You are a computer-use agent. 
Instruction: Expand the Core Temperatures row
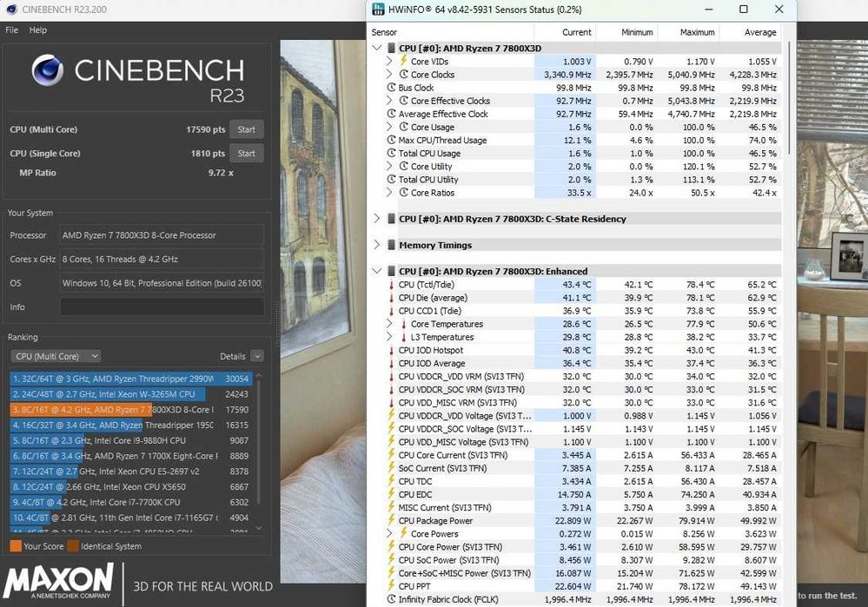389,324
